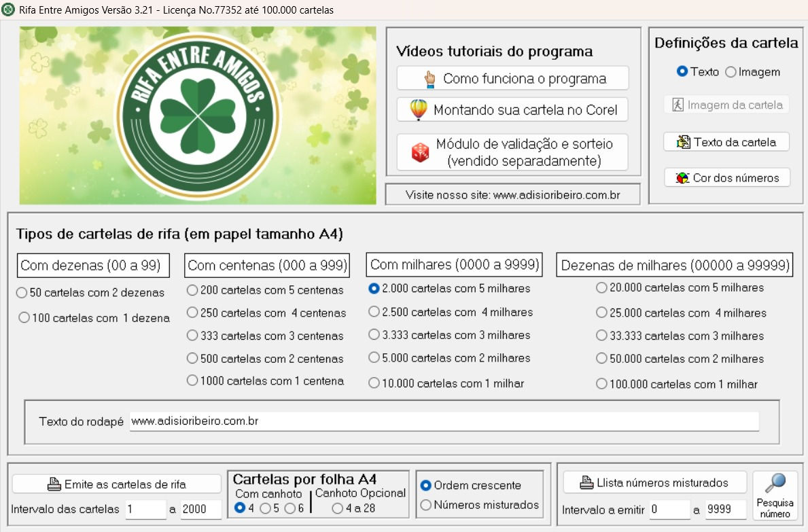The width and height of the screenshot is (808, 532).
Task: Select 500 cartelas com 2 centenas
Action: click(x=192, y=358)
